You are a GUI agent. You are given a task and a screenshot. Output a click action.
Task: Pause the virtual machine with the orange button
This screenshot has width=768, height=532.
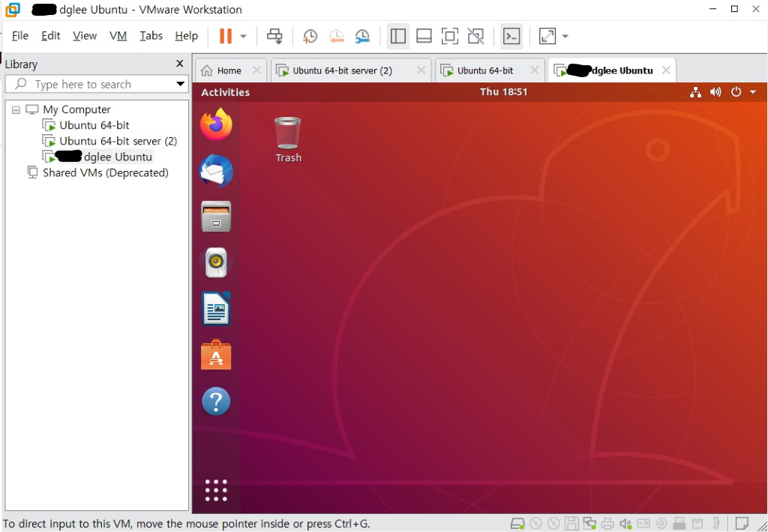225,36
